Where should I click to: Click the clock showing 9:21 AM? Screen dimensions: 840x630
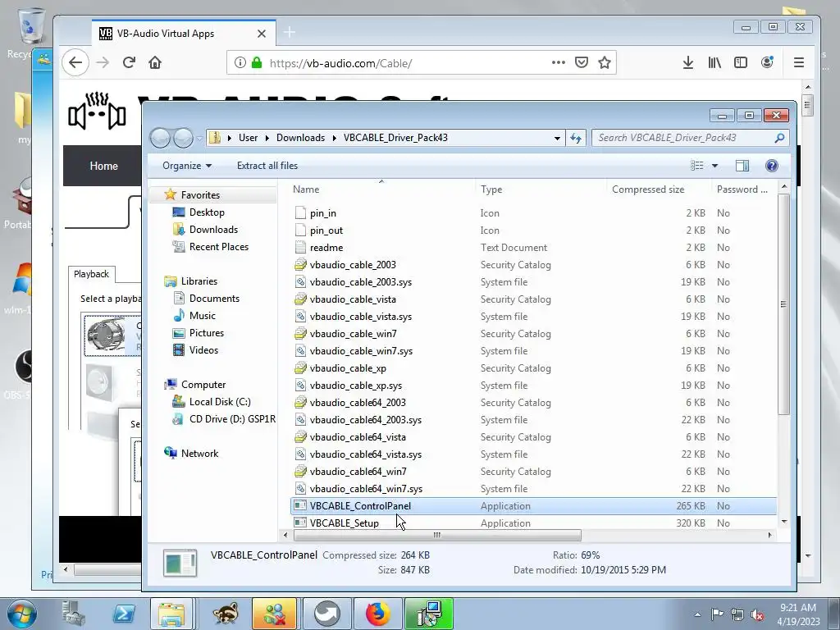point(798,608)
